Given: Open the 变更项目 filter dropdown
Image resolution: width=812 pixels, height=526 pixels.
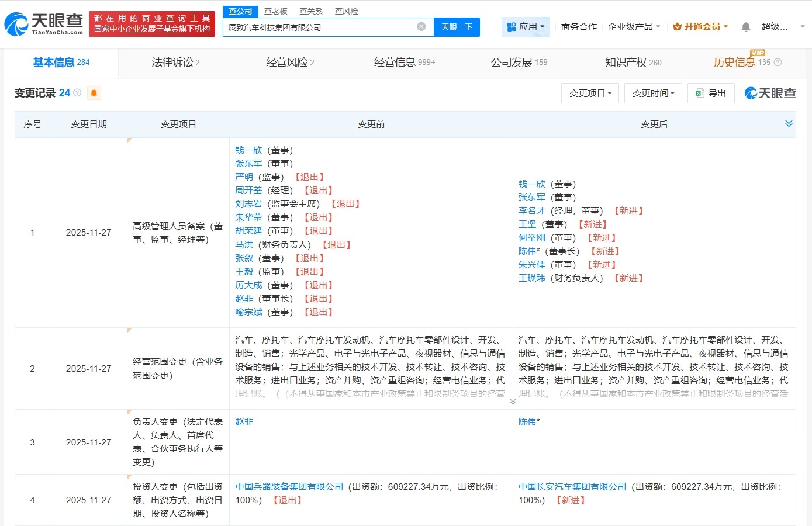Looking at the screenshot, I should [590, 92].
